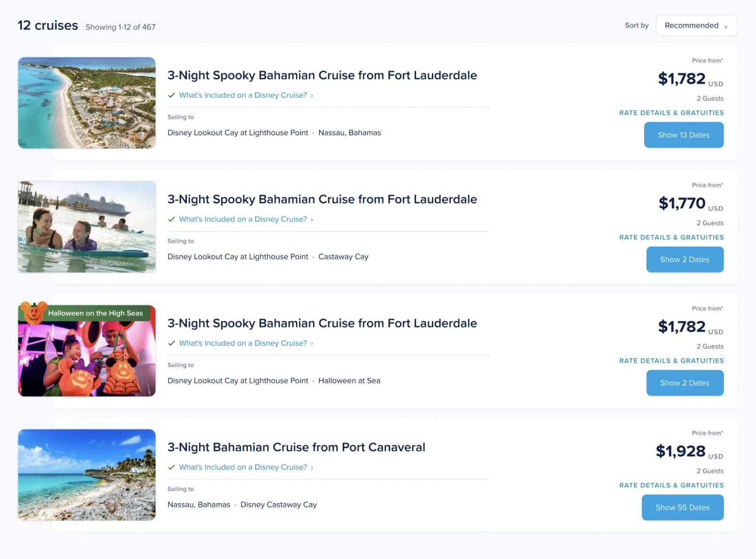
Task: Open title of Fort Lauderdale Halloween at Sea cruise
Action: [x=322, y=323]
